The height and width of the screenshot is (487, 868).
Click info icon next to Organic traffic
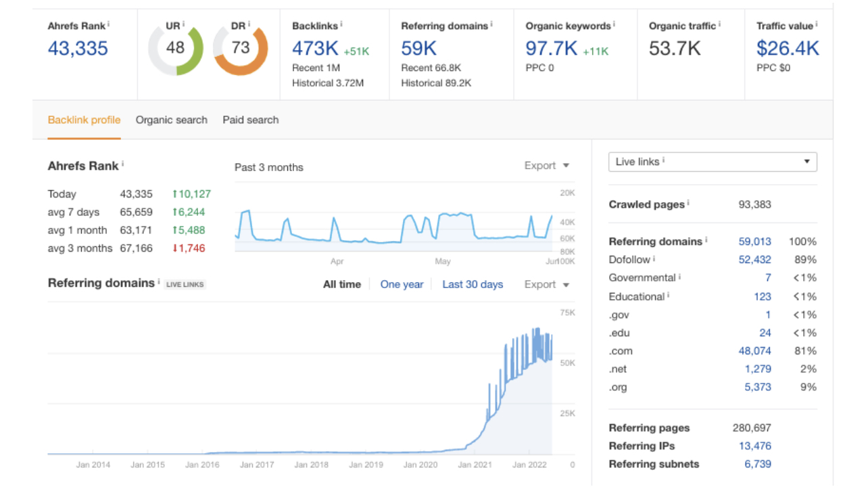coord(719,24)
